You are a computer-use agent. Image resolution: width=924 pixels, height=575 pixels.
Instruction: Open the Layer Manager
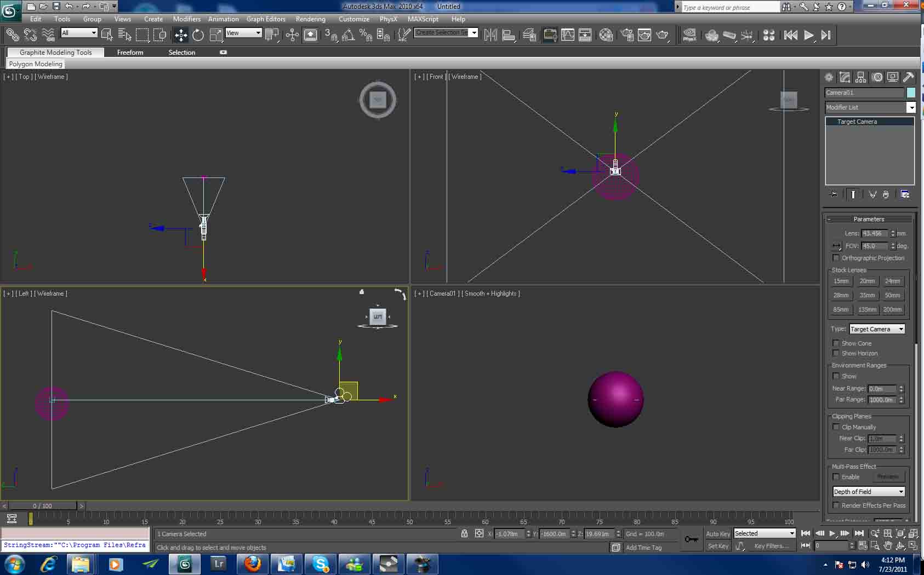(529, 35)
